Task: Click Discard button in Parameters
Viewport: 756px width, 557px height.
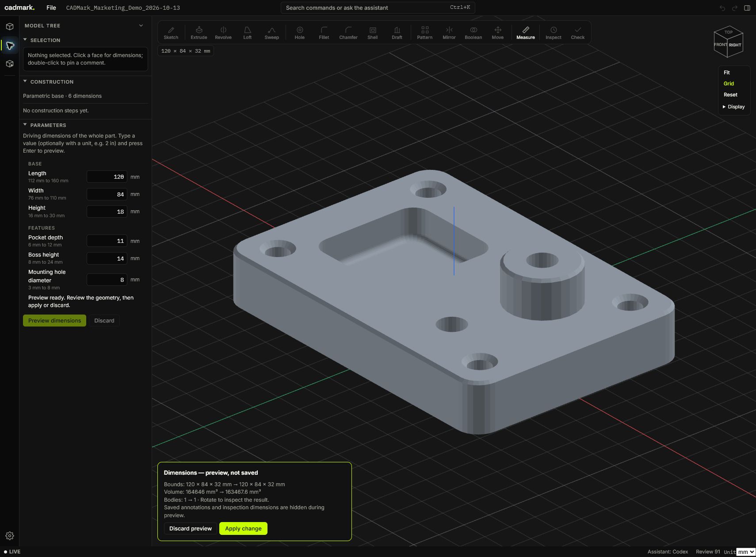Action: point(104,321)
